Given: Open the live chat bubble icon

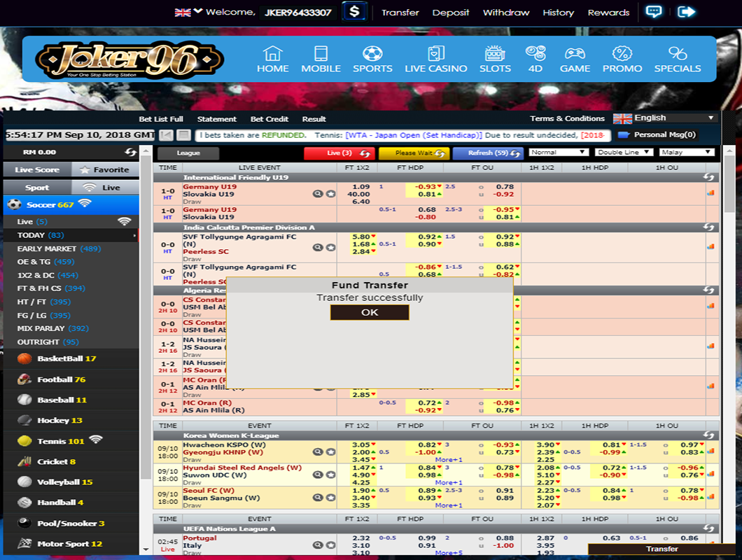Looking at the screenshot, I should (654, 12).
